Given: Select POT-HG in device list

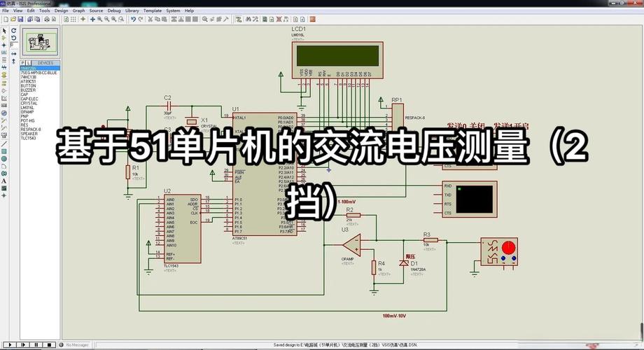Looking at the screenshot, I should pos(28,121).
